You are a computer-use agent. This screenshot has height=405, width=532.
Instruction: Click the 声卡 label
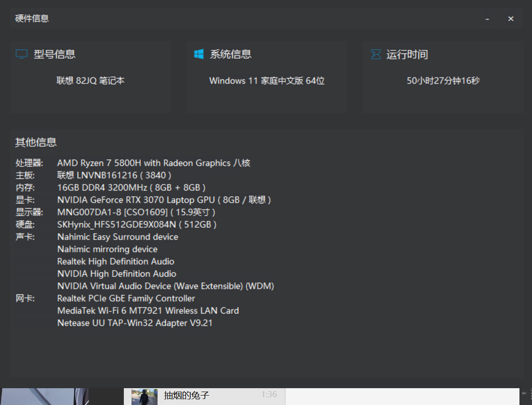25,237
